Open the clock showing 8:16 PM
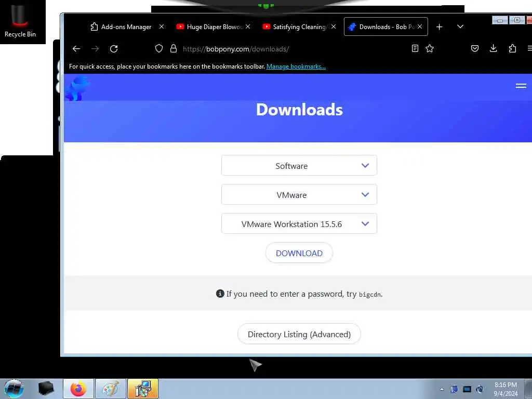Image resolution: width=532 pixels, height=399 pixels. 506,389
